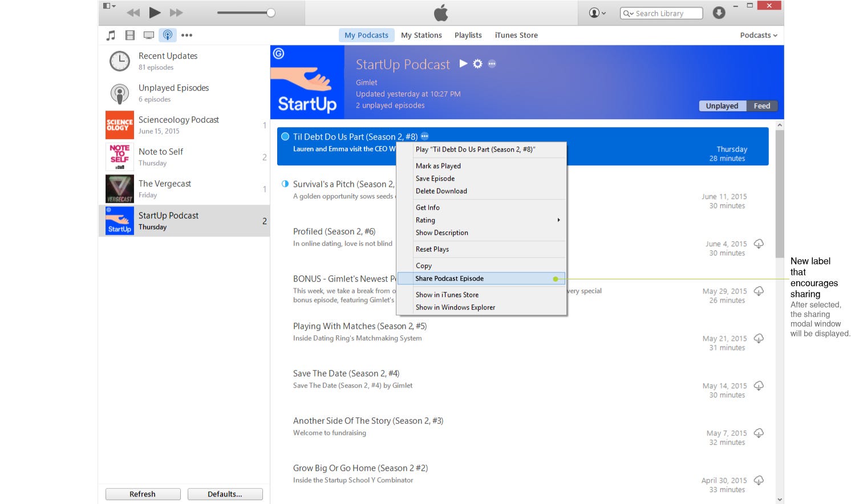Click the main Play button in toolbar
Screen dimensions: 851x504
coord(155,13)
